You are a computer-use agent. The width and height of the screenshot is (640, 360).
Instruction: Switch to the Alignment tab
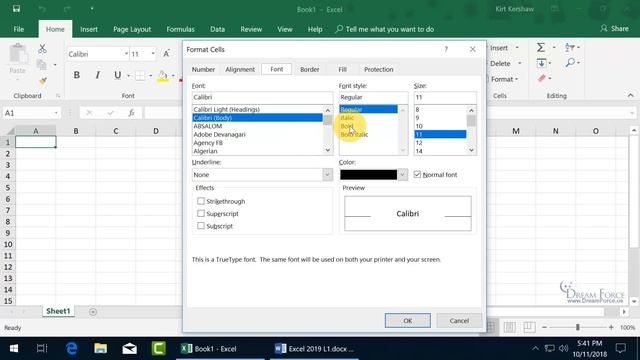point(240,69)
